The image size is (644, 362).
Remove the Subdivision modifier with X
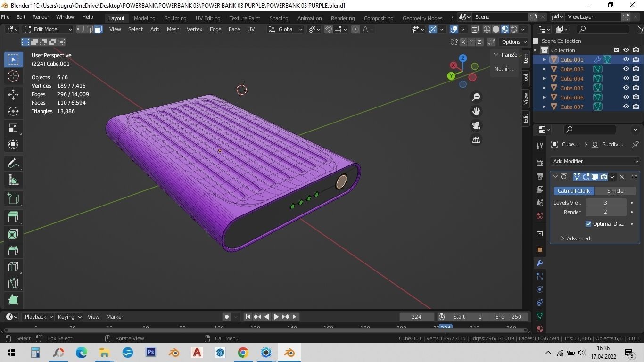coord(622,177)
